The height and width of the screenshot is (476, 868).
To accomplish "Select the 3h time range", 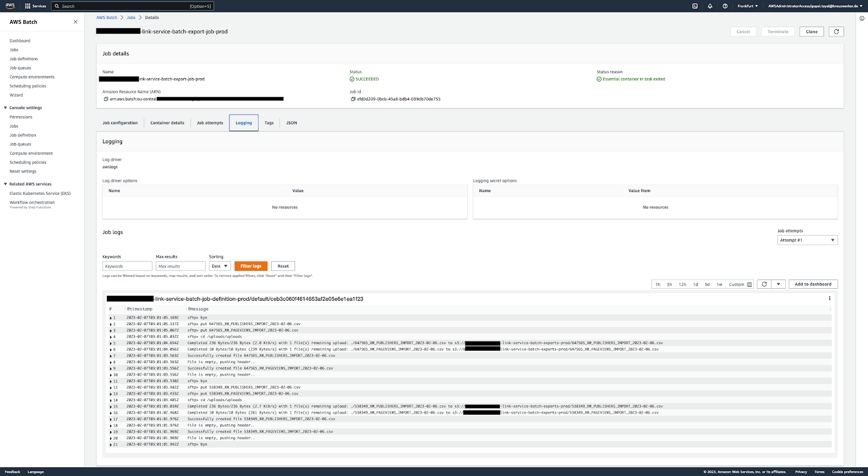I will click(669, 284).
